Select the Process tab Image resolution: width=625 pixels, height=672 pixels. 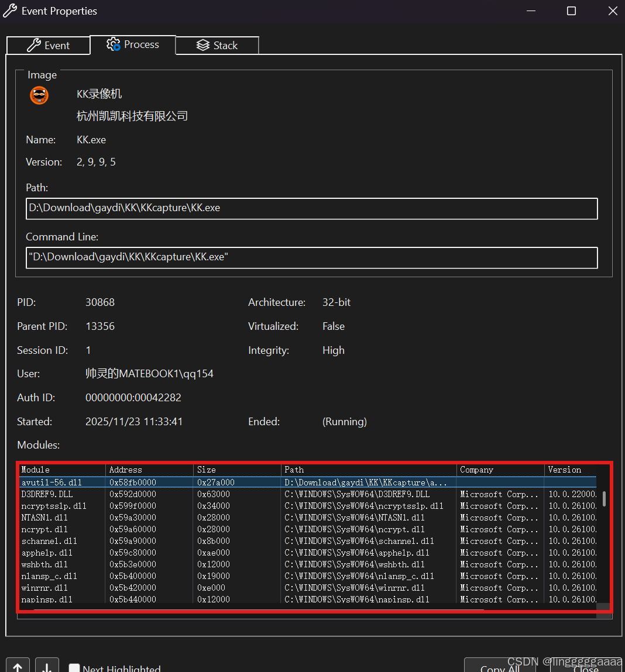tap(133, 44)
